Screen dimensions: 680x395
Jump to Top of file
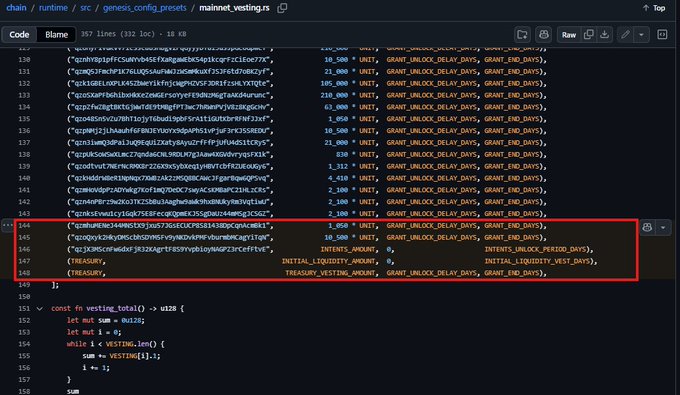click(654, 8)
